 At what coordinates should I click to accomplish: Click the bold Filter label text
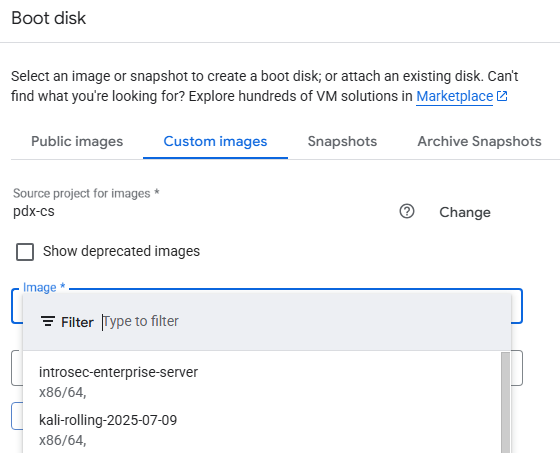77,322
